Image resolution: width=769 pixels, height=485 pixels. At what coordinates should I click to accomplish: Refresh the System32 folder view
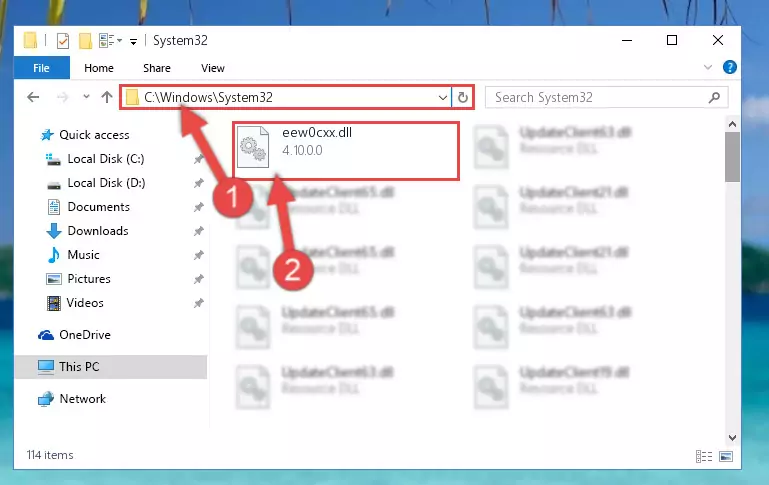462,98
